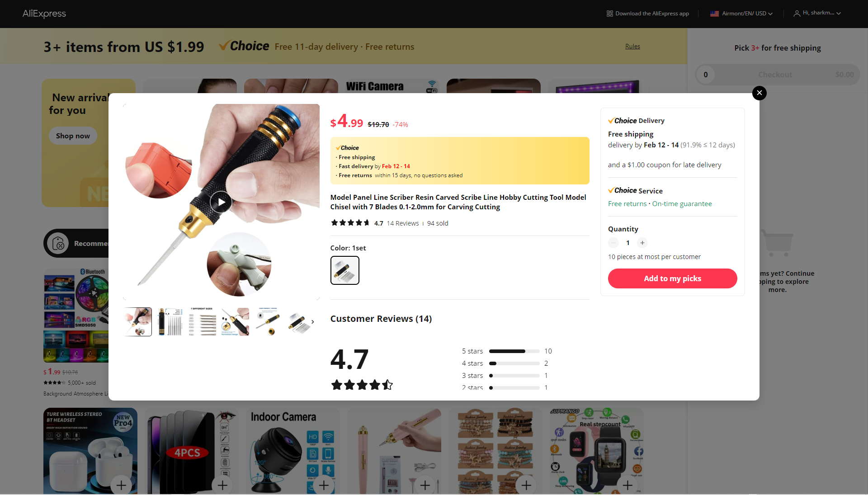Decrease quantity with minus button
The image size is (868, 495).
point(613,243)
